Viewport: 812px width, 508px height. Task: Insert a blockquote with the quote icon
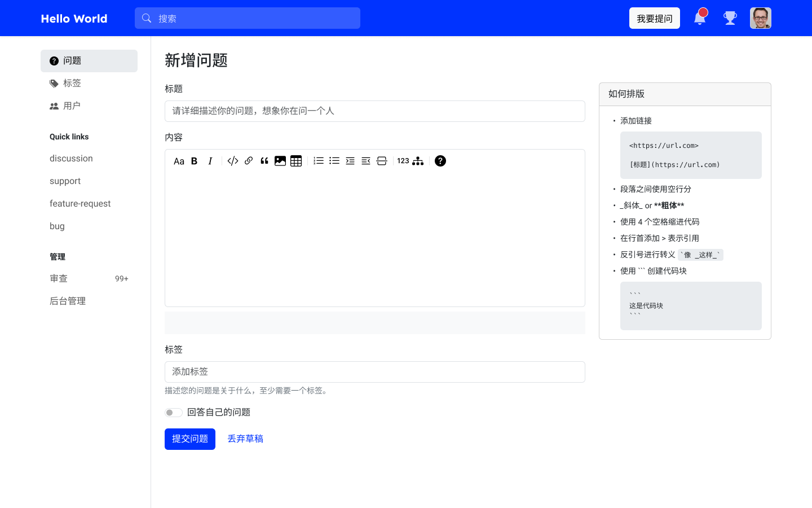point(264,161)
